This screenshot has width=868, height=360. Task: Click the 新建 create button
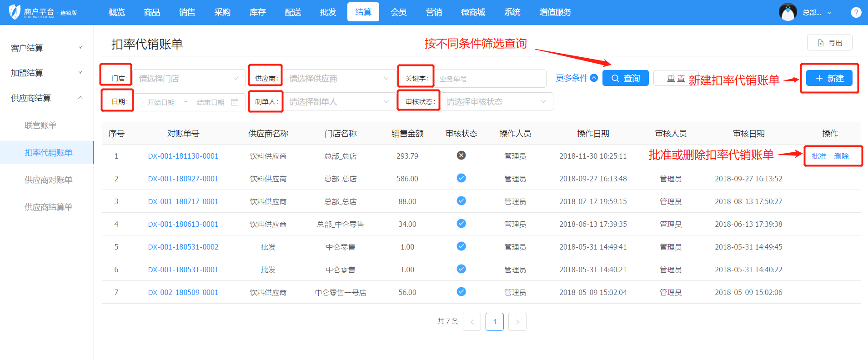(x=829, y=78)
